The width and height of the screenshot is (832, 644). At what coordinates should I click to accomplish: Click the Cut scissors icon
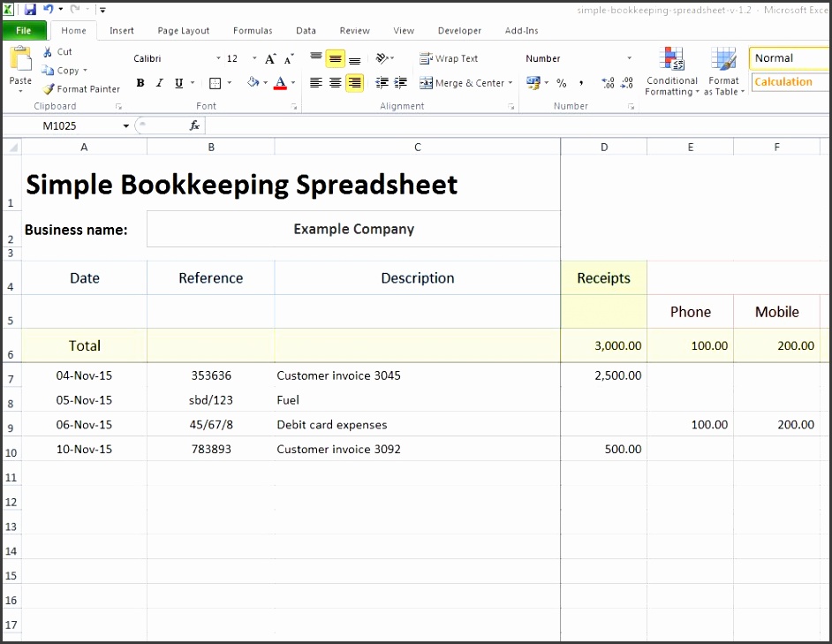(49, 52)
